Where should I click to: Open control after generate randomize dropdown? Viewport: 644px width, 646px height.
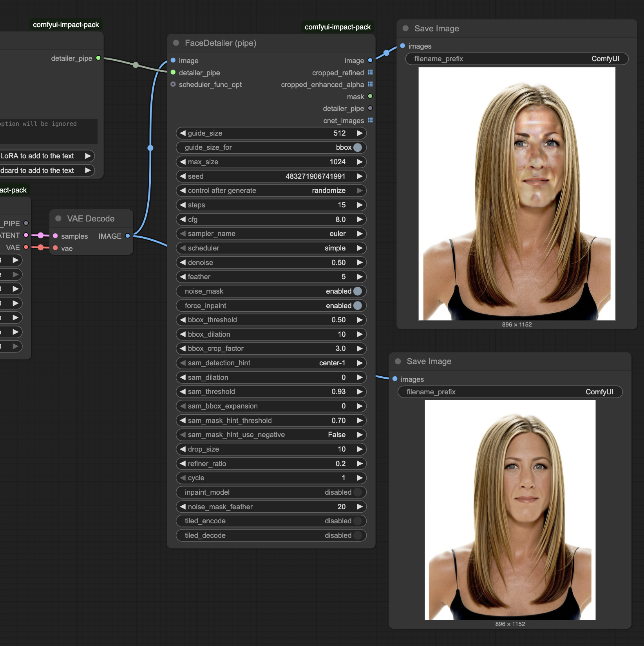[x=271, y=191]
